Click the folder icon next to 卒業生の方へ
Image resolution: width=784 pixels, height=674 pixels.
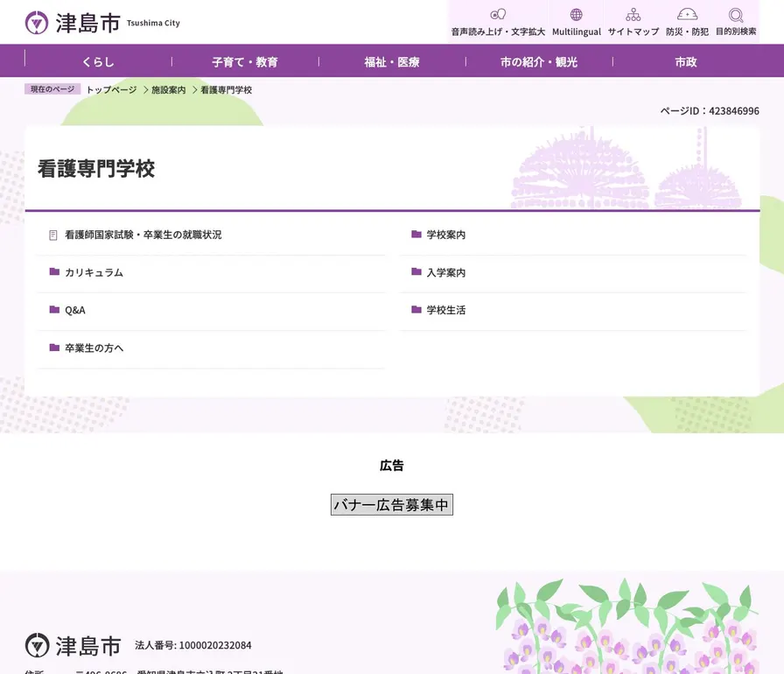pos(54,348)
